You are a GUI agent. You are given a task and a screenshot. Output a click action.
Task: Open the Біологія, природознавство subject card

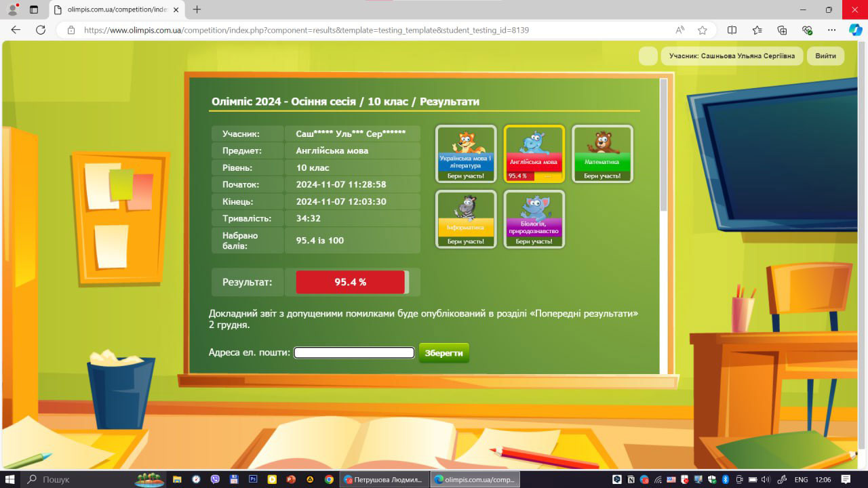[534, 219]
